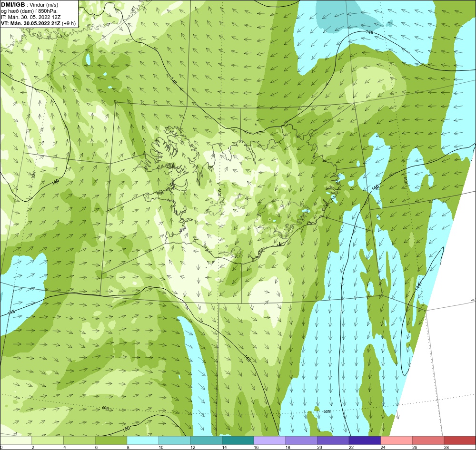The image size is (476, 450).
Task: Select the salmon 26–28 m/s legend swatch
Action: click(428, 440)
